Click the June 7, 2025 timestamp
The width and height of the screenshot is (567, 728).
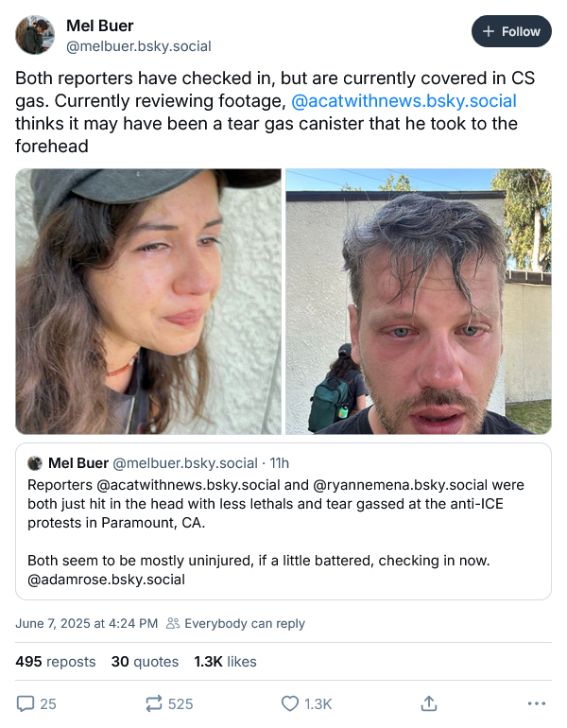click(86, 623)
